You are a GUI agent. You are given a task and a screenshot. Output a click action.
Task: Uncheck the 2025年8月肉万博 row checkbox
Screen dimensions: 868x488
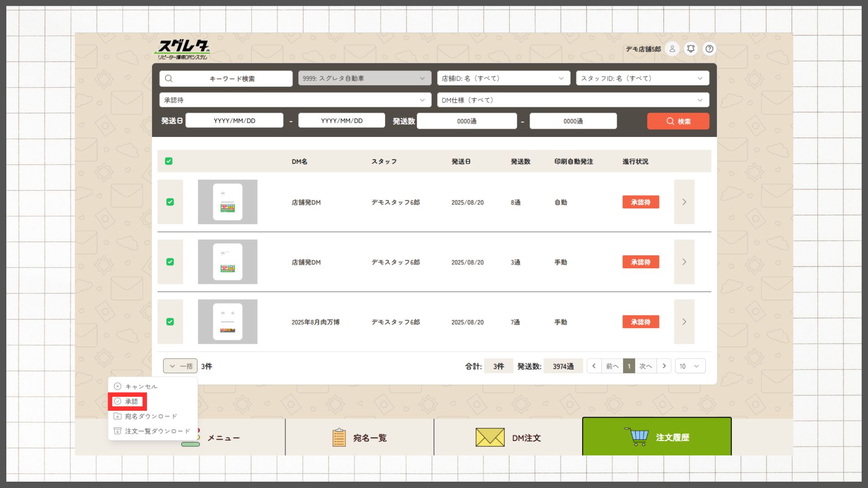(170, 322)
